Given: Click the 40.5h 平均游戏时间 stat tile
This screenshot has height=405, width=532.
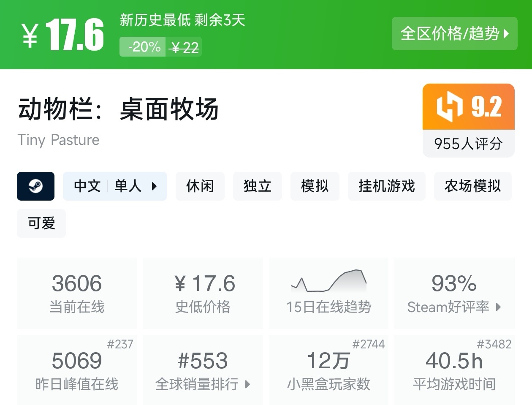Looking at the screenshot, I should pos(454,370).
